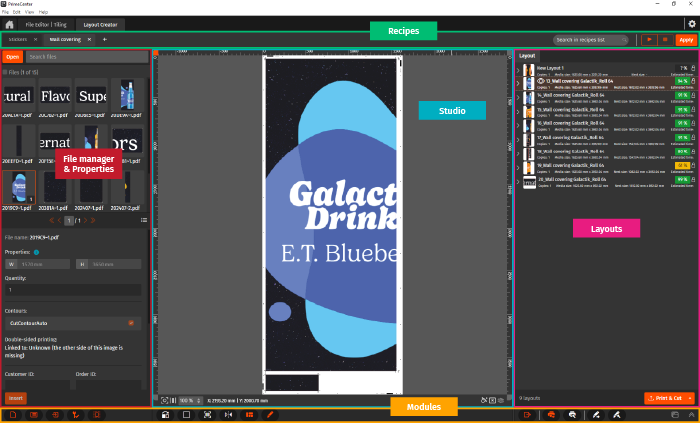Click the CutContourAuto contour color dot
Image resolution: width=700 pixels, height=423 pixels.
click(x=131, y=323)
